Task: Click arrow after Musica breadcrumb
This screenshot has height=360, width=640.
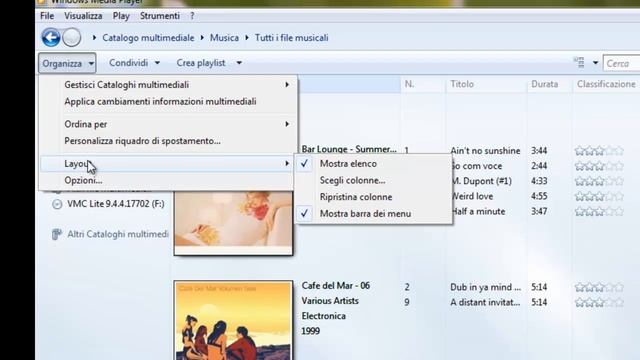Action: coord(247,38)
